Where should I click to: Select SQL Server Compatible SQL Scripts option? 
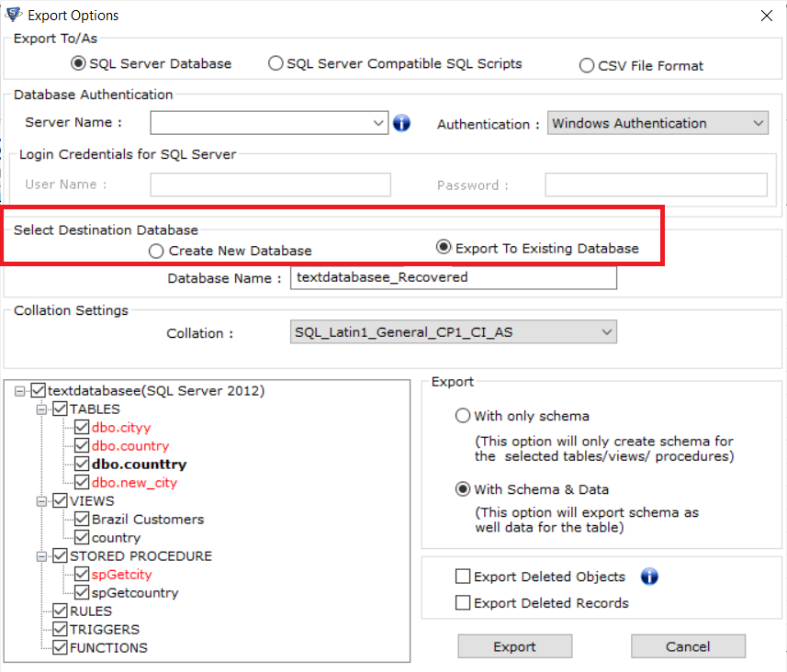coord(275,63)
